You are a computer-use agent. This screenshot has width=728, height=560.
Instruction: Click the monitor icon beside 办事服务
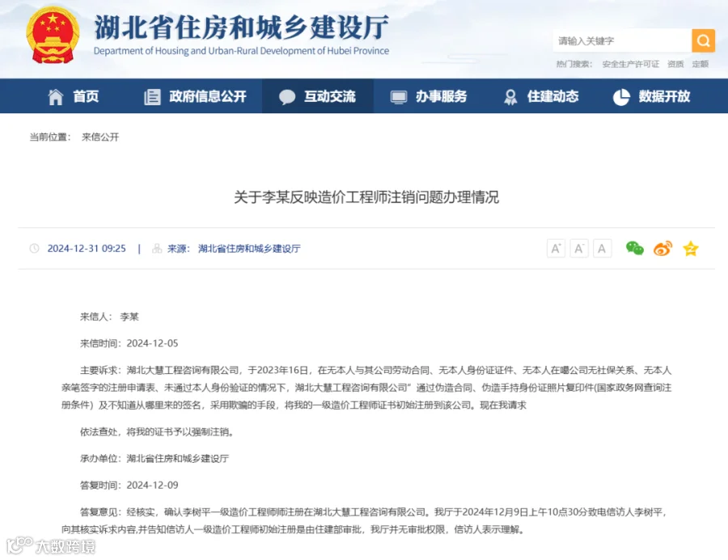tap(397, 96)
